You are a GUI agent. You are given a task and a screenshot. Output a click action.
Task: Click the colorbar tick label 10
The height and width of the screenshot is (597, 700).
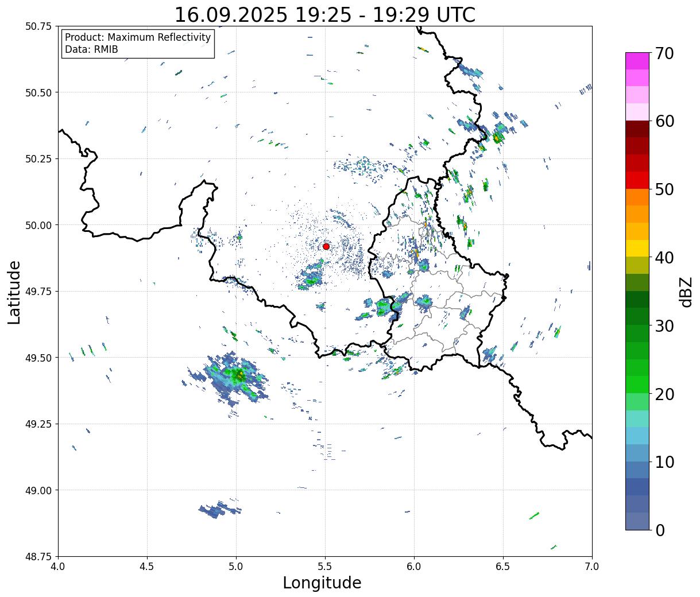[x=664, y=462]
